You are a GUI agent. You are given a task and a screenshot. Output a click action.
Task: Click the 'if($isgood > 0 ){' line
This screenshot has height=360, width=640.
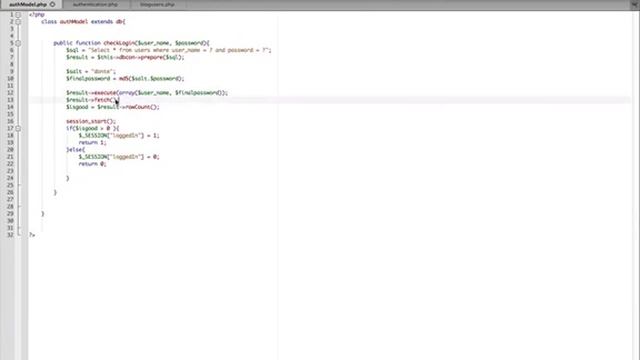93,128
